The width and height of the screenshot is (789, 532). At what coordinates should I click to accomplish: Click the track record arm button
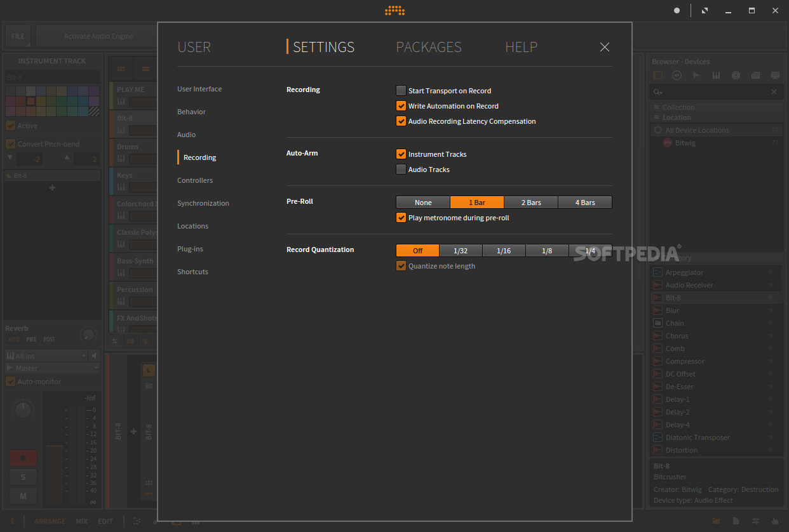click(x=23, y=458)
